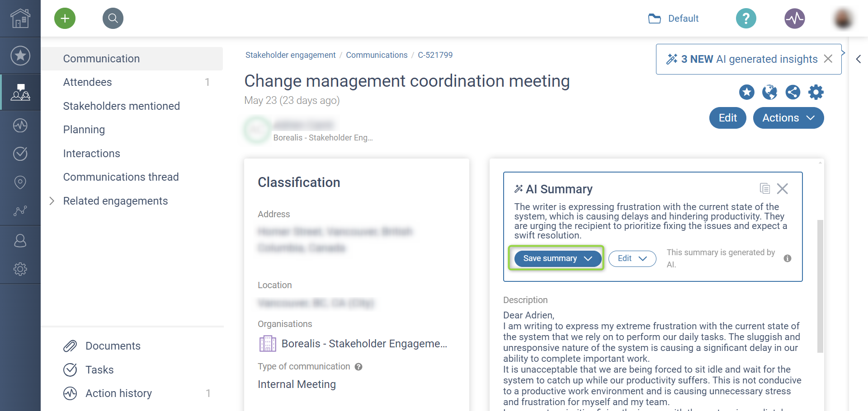Click the favorite star icon near Edit
This screenshot has height=411, width=868.
tap(746, 92)
